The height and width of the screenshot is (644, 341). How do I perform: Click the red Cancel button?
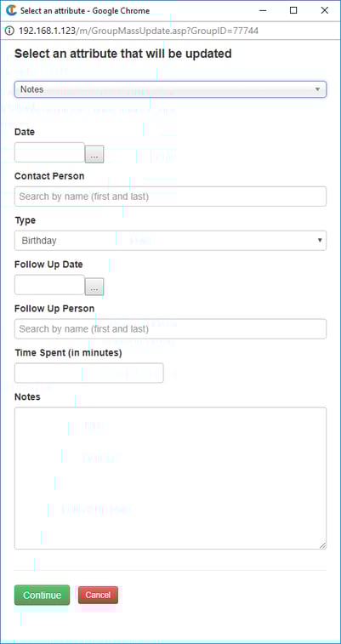98,595
